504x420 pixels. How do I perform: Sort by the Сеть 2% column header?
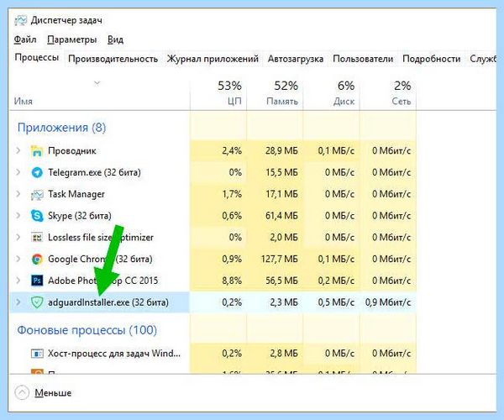(388, 93)
